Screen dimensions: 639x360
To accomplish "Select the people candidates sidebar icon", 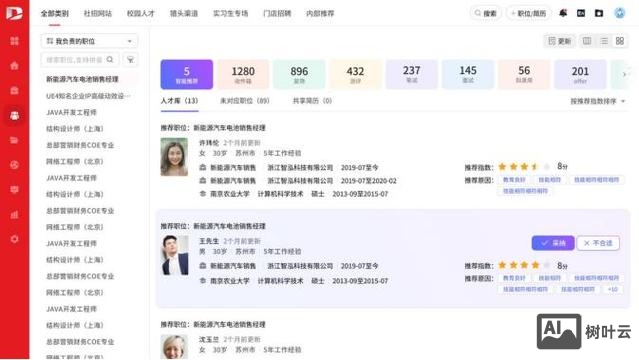I will (14, 115).
